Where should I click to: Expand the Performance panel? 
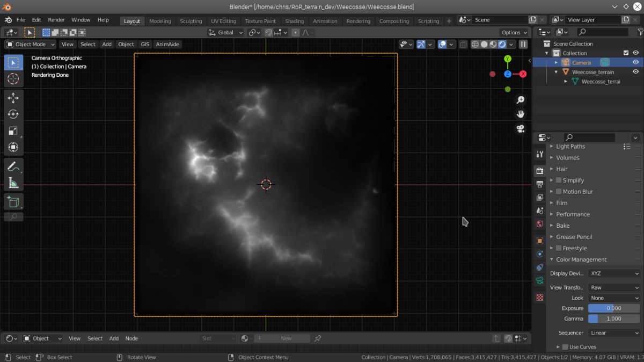573,214
